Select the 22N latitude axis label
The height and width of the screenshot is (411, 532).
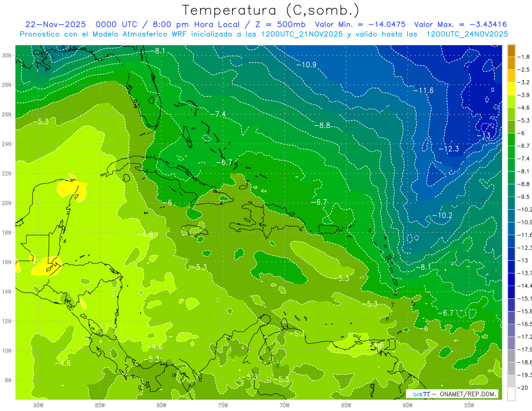(7, 173)
